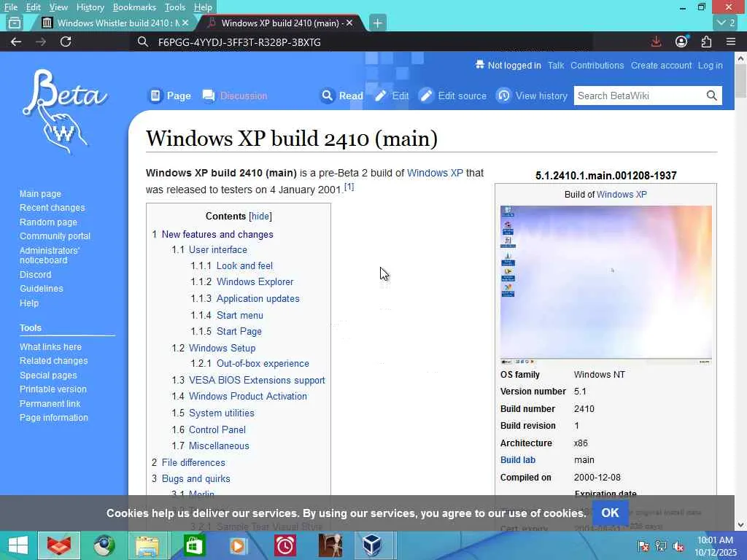The height and width of the screenshot is (560, 747).
Task: Hide the Contents table via hide link
Action: [260, 216]
